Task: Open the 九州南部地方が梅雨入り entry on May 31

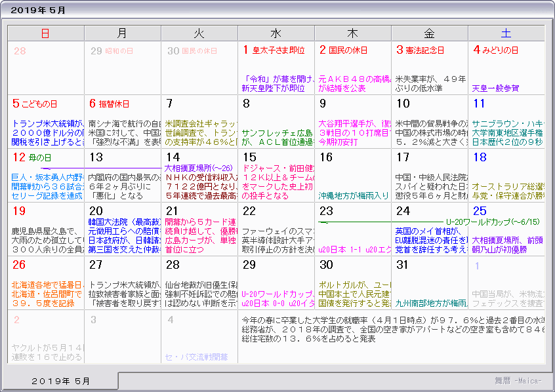Action: [x=430, y=303]
